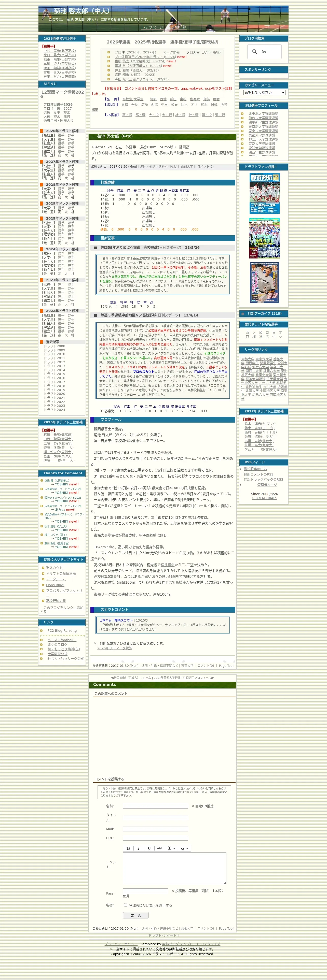Toggle italic in comment editor
This screenshot has height=980, width=327.
[x=139, y=848]
